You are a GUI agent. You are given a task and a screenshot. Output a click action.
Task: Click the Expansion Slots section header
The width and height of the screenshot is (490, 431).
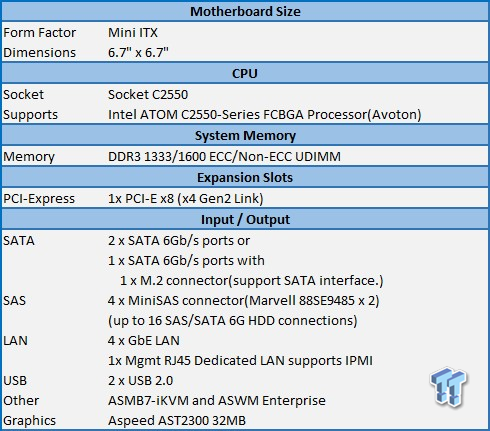(245, 178)
